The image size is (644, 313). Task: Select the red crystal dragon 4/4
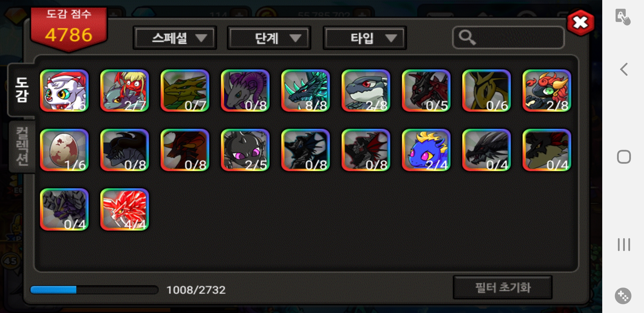pos(124,209)
